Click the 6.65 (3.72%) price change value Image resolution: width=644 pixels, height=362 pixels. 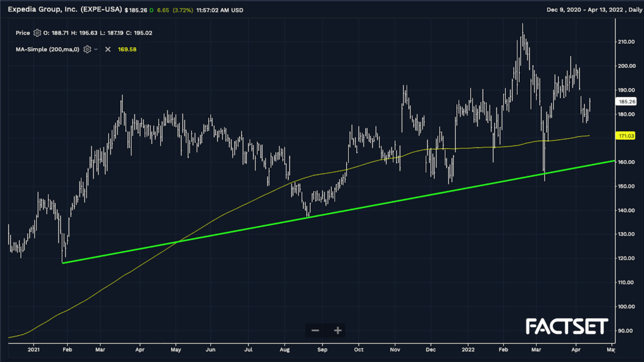tap(178, 9)
